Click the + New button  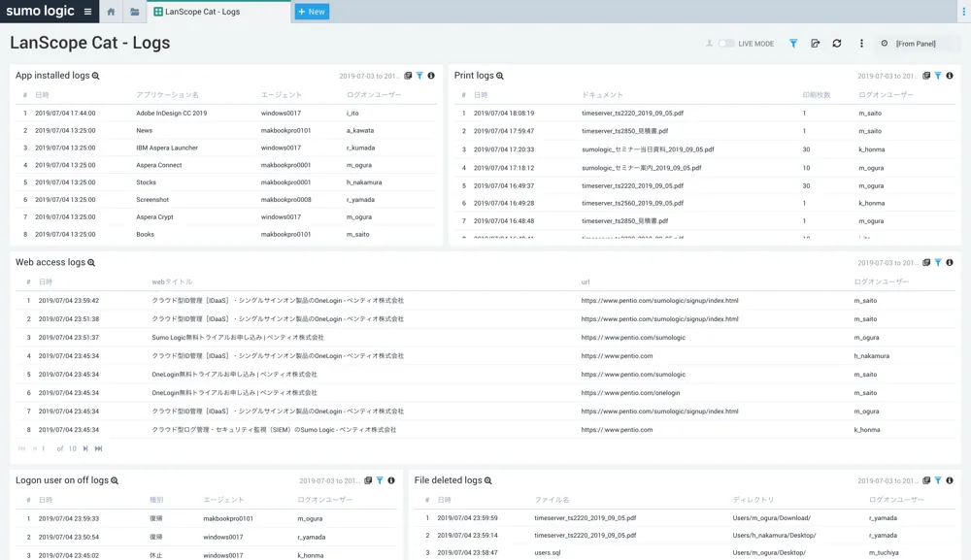coord(312,12)
